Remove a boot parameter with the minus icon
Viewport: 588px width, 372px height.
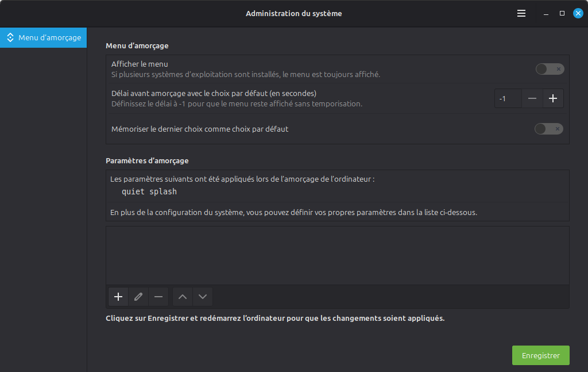tap(158, 297)
